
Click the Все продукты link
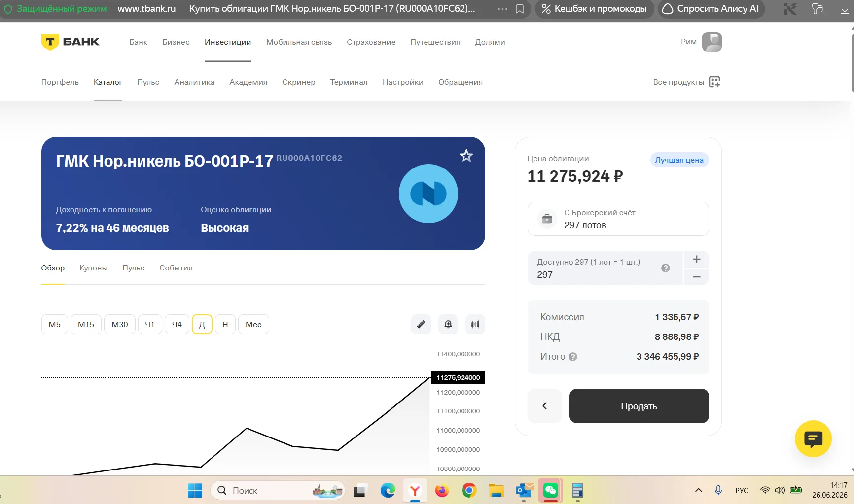pyautogui.click(x=678, y=82)
